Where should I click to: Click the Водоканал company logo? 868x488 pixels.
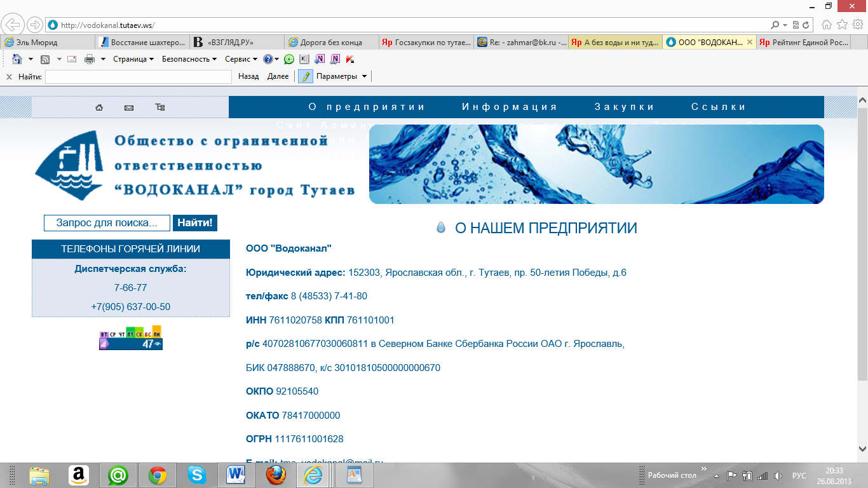pos(69,165)
